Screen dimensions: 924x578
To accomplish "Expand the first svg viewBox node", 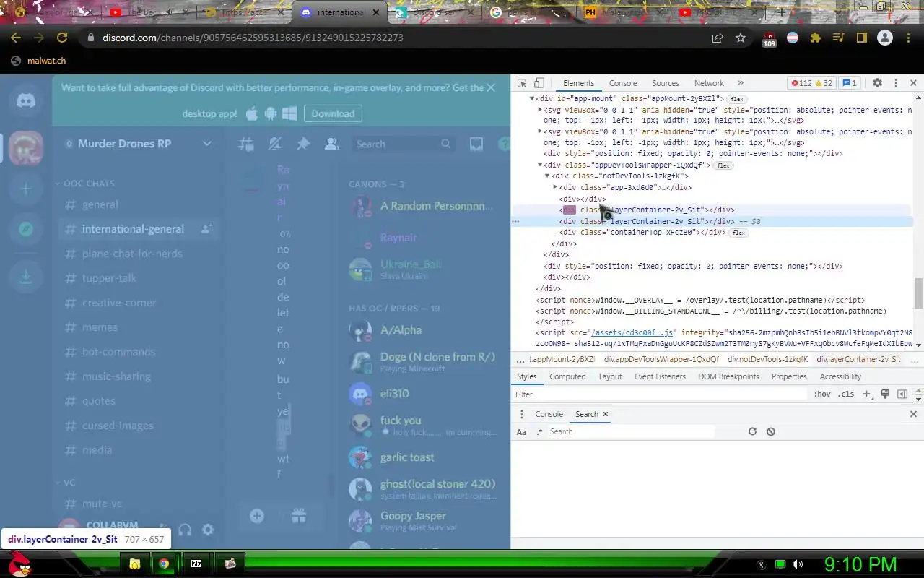I will click(540, 110).
